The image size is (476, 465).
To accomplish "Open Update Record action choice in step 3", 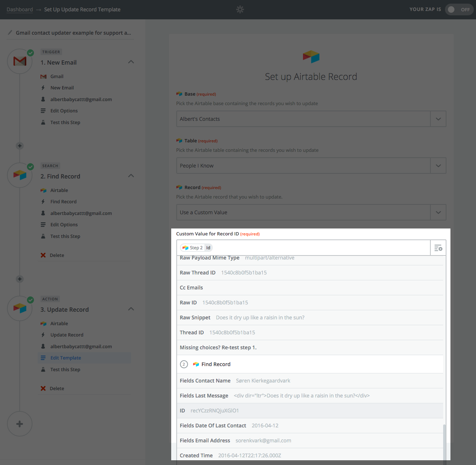I will (67, 335).
